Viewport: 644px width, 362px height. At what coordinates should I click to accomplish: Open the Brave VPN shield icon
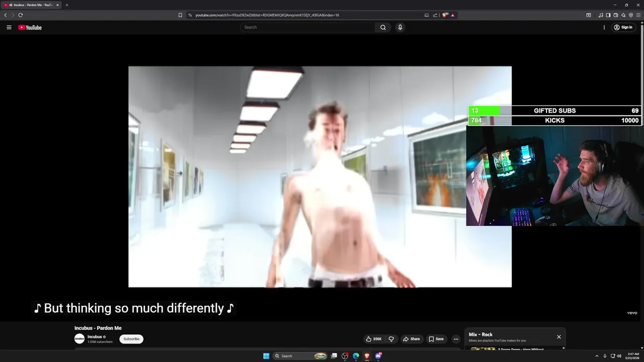click(x=630, y=15)
